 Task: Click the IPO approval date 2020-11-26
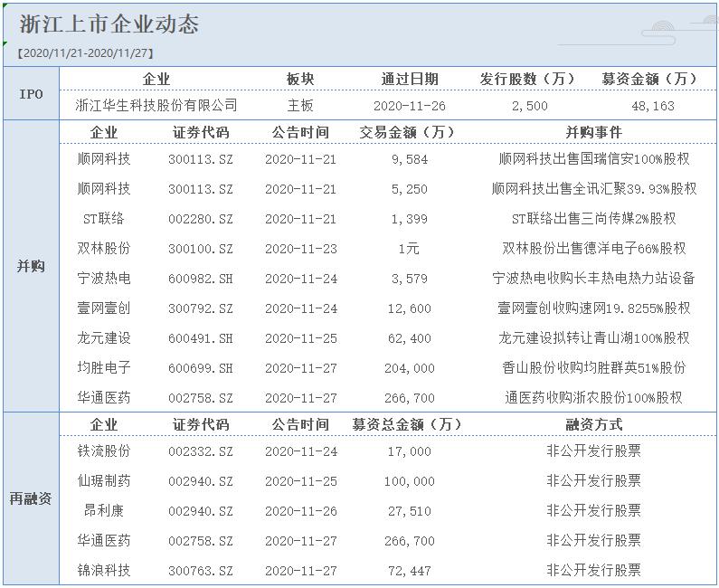click(x=410, y=106)
